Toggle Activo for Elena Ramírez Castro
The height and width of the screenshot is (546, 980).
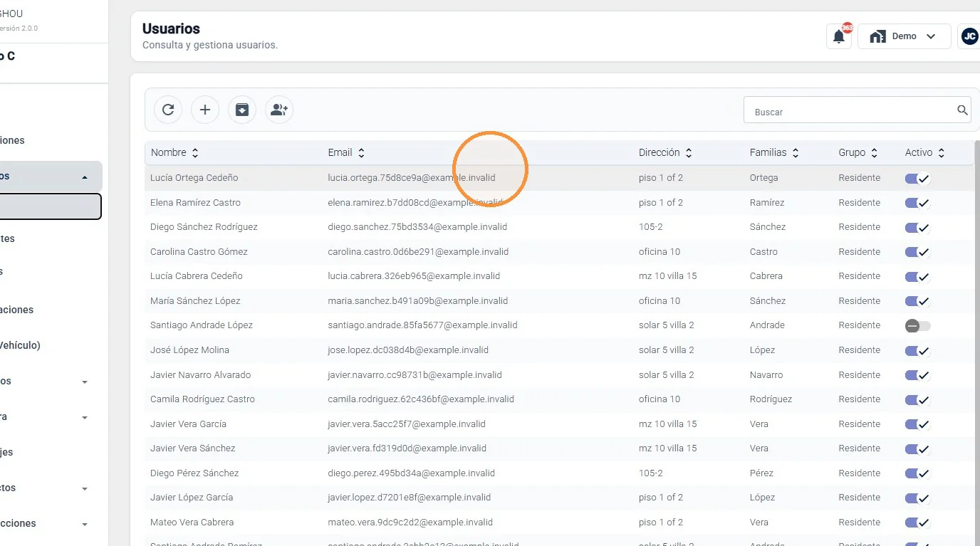point(918,204)
